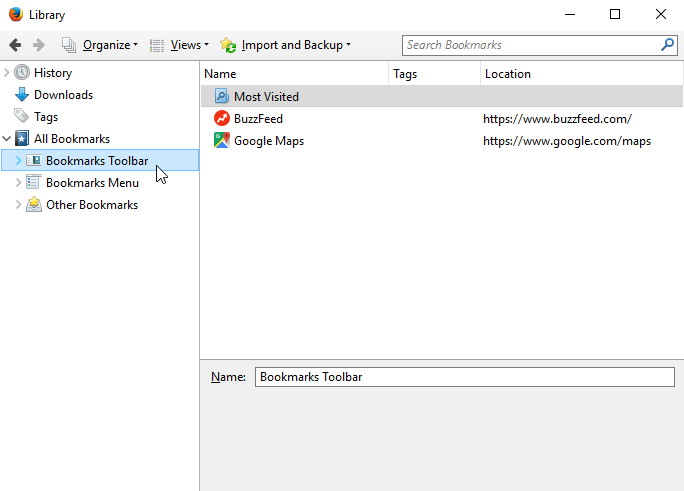
Task: Click the Tags icon in sidebar
Action: 22,117
